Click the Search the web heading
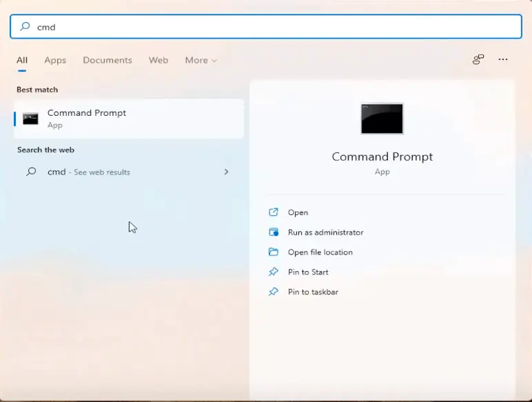Screen dimensions: 532x402 (45, 150)
